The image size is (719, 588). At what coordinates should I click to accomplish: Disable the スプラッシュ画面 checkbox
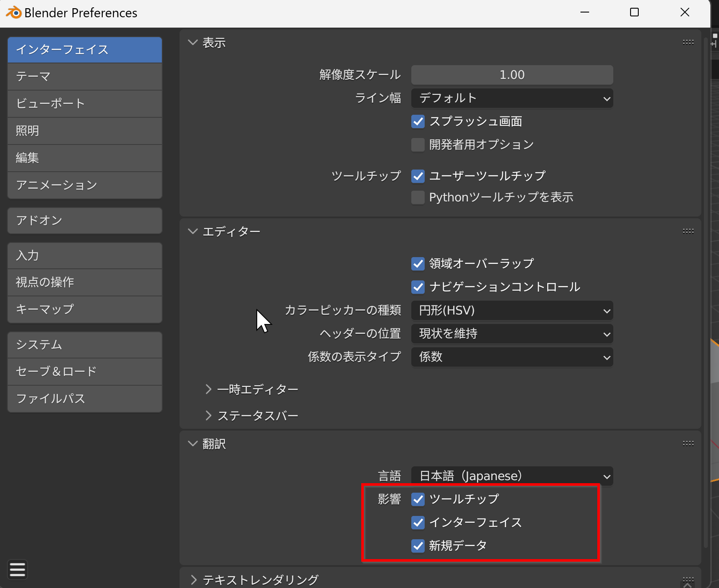point(418,122)
